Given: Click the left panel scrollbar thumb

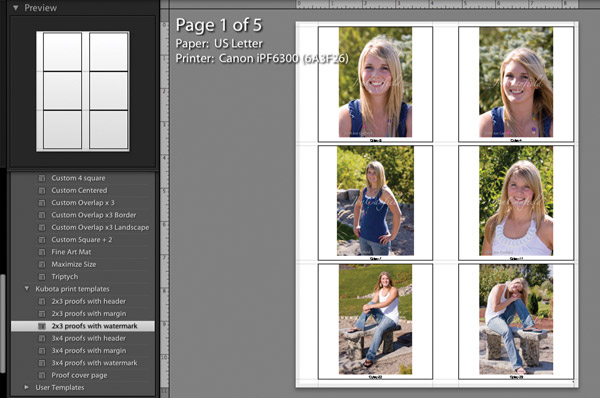Looking at the screenshot, I should [3, 323].
